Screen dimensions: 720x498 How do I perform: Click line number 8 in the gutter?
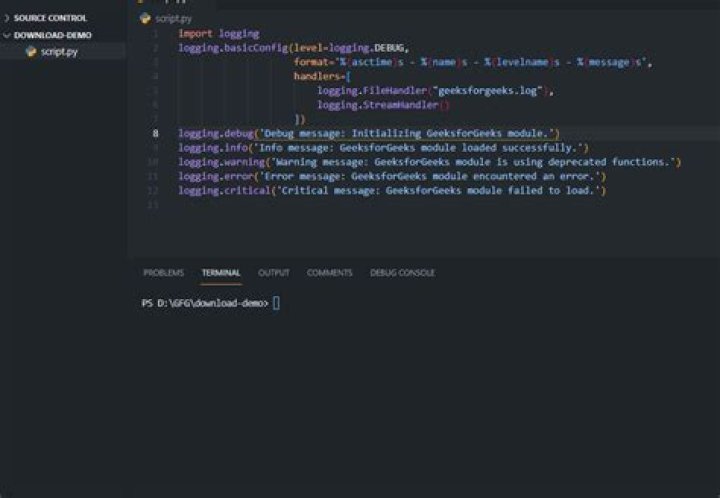click(156, 134)
